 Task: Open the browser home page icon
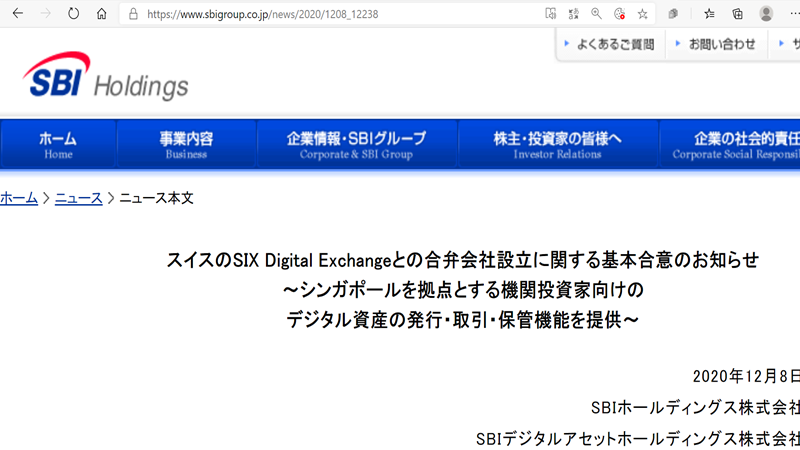click(x=102, y=14)
